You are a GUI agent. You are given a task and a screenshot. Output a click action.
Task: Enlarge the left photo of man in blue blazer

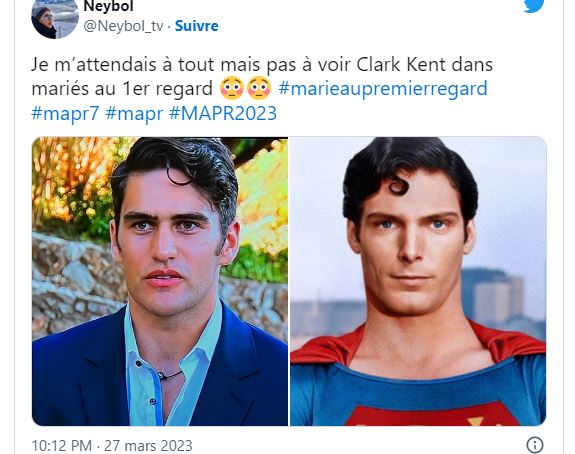(x=160, y=281)
